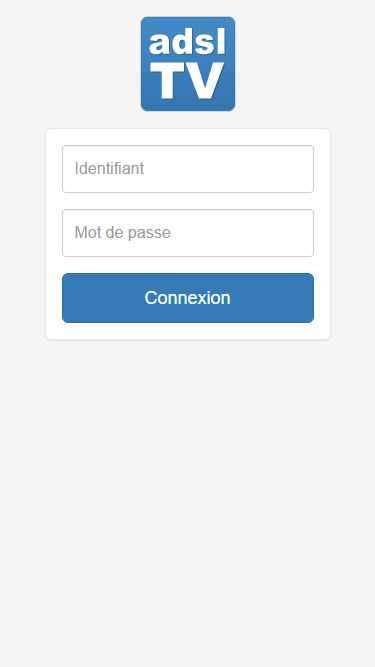The width and height of the screenshot is (375, 667).
Task: Click the Mot de passe placeholder text
Action: (x=122, y=233)
